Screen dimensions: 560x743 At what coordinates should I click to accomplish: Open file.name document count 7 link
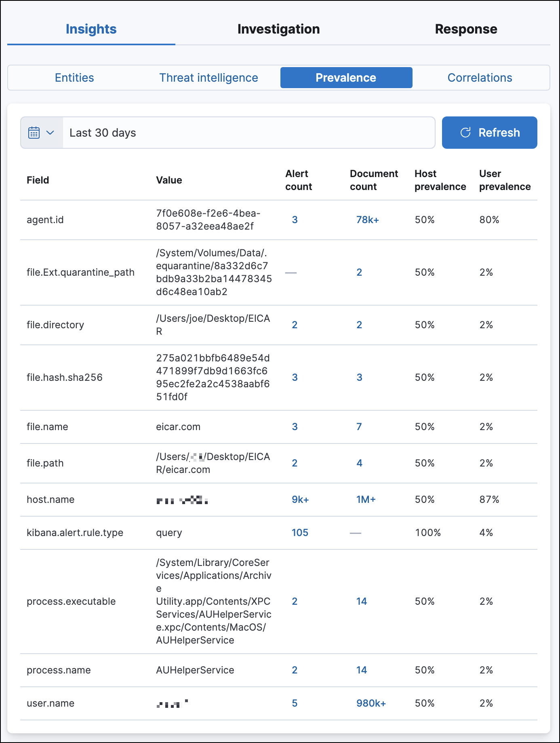tap(359, 427)
